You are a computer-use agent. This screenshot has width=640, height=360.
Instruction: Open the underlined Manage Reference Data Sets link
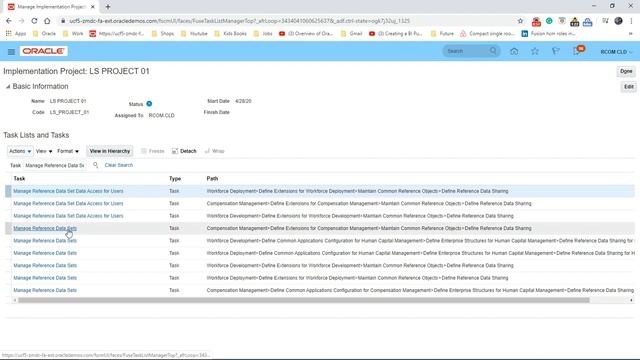tap(45, 228)
